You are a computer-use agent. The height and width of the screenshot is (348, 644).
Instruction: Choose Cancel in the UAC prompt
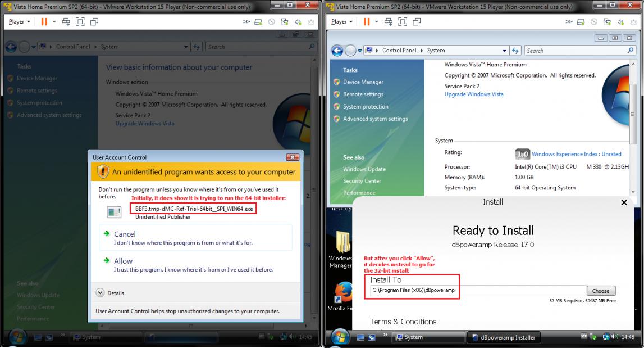pos(125,234)
